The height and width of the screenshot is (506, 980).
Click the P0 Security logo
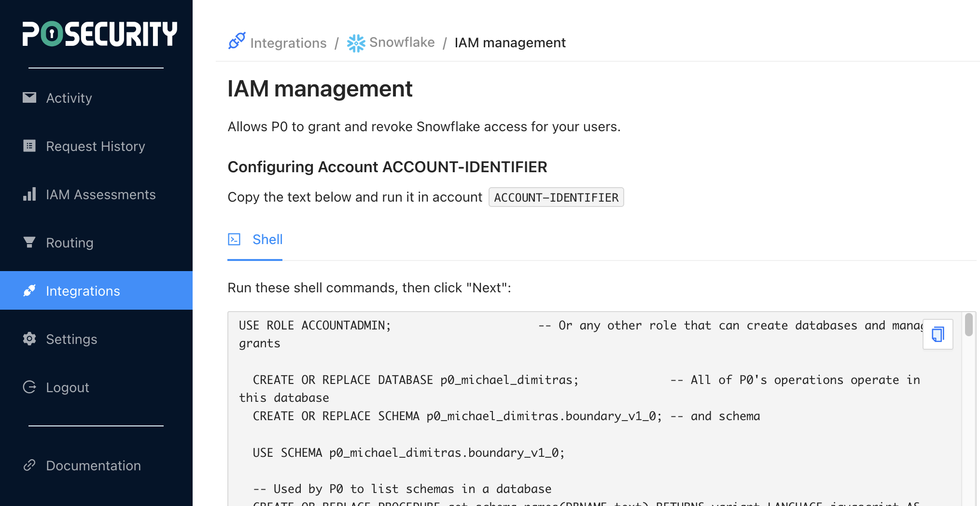coord(99,34)
